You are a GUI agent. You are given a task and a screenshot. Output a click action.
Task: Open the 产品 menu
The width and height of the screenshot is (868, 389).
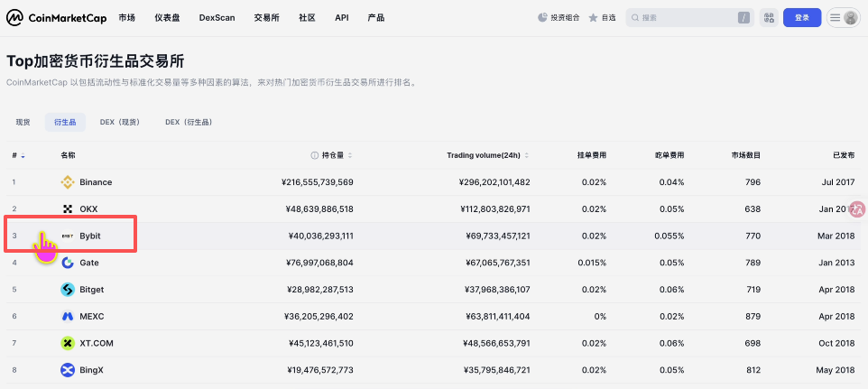[x=376, y=18]
